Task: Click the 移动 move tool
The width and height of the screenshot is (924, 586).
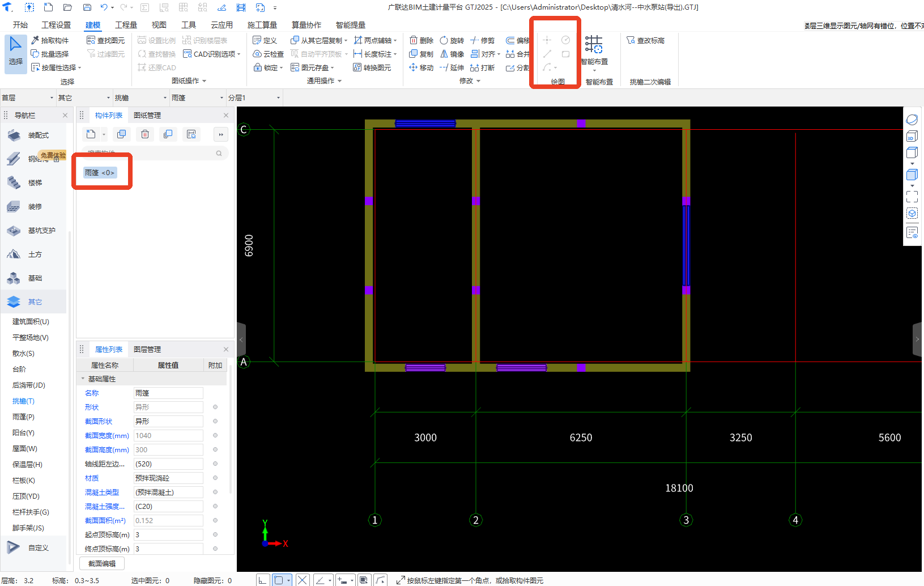Action: pyautogui.click(x=421, y=67)
